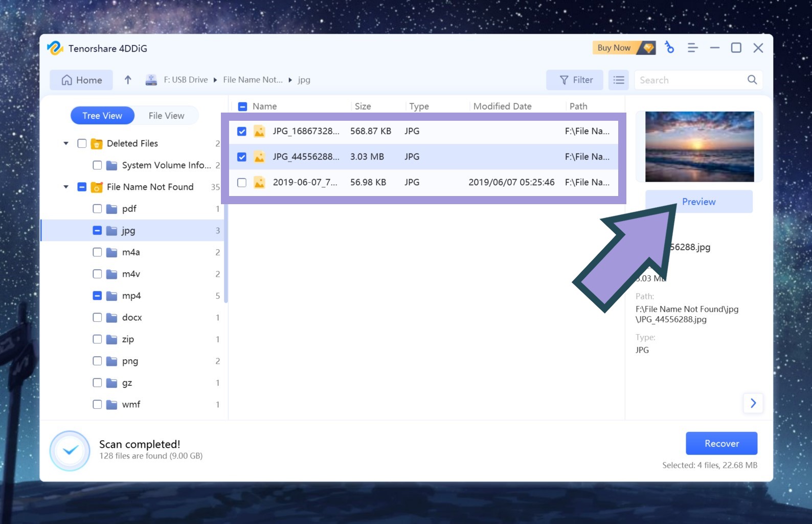Screen dimensions: 812x524
Task: Sort by Type column header
Action: pos(419,106)
